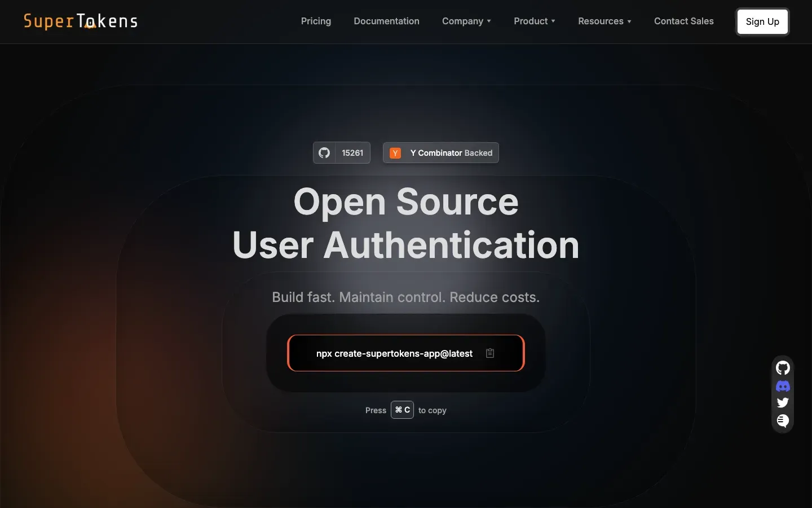Image resolution: width=812 pixels, height=508 pixels.
Task: Open GitHub stars badge showing 15261
Action: point(342,153)
